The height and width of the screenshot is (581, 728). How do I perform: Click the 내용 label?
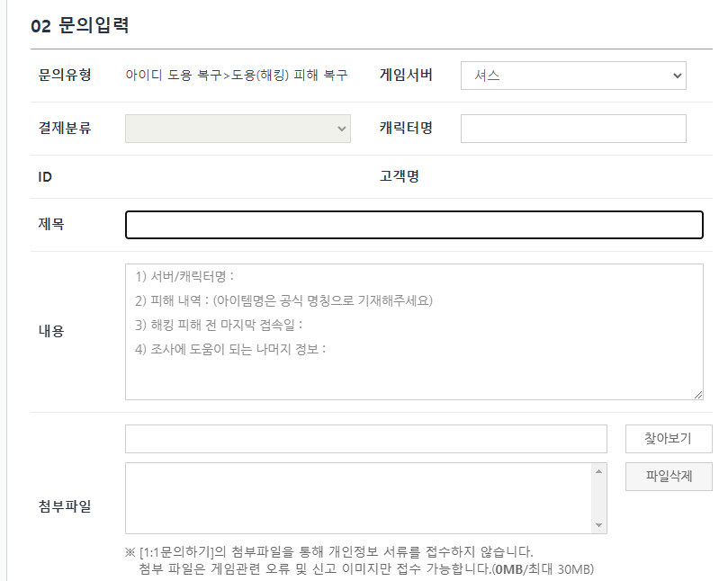[51, 331]
